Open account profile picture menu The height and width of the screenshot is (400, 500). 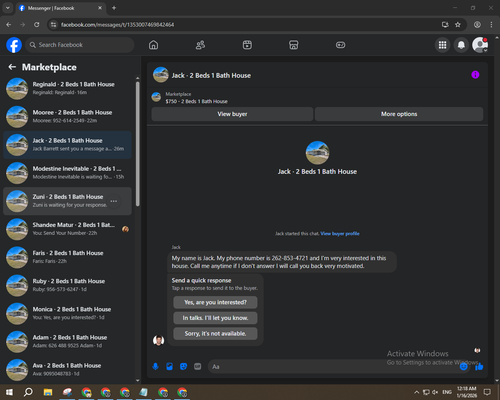[480, 45]
